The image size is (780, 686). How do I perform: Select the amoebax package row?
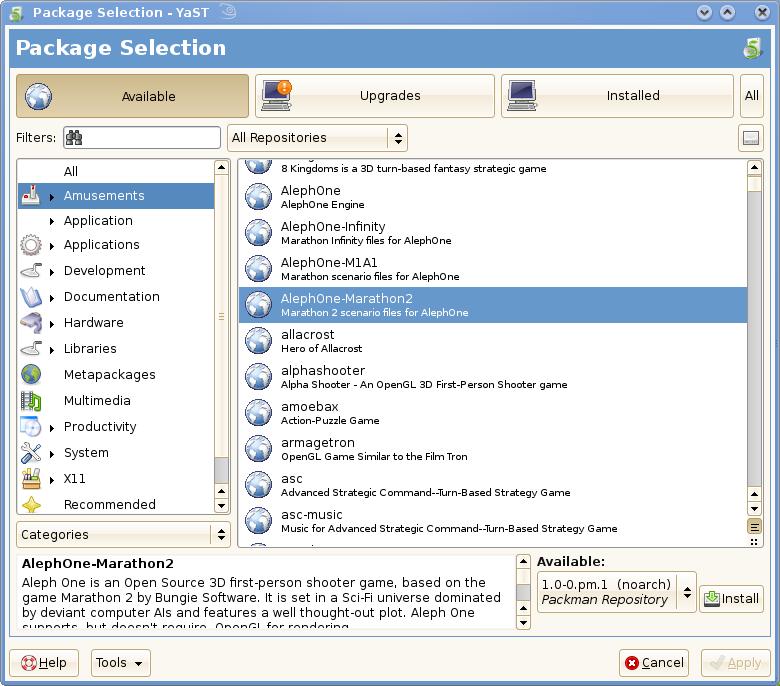pyautogui.click(x=493, y=413)
